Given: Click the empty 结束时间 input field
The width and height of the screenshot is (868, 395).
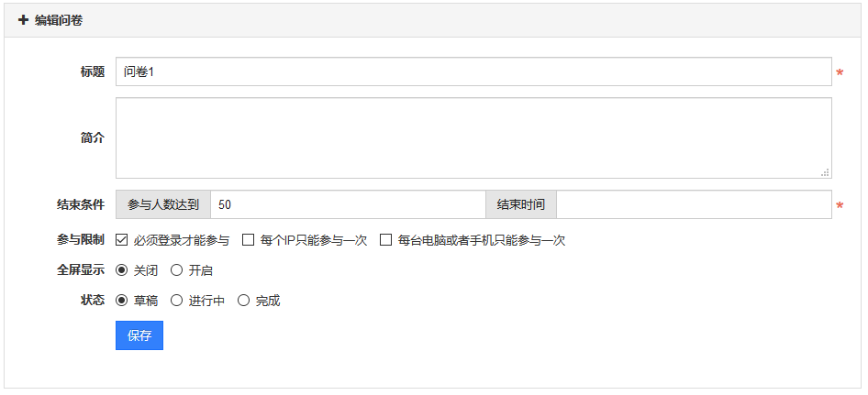Looking at the screenshot, I should click(x=694, y=204).
